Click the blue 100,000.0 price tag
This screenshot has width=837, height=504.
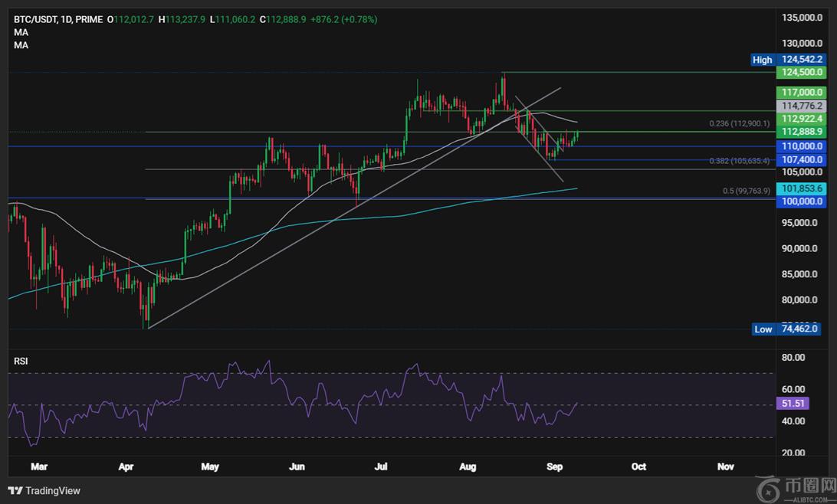pos(801,201)
